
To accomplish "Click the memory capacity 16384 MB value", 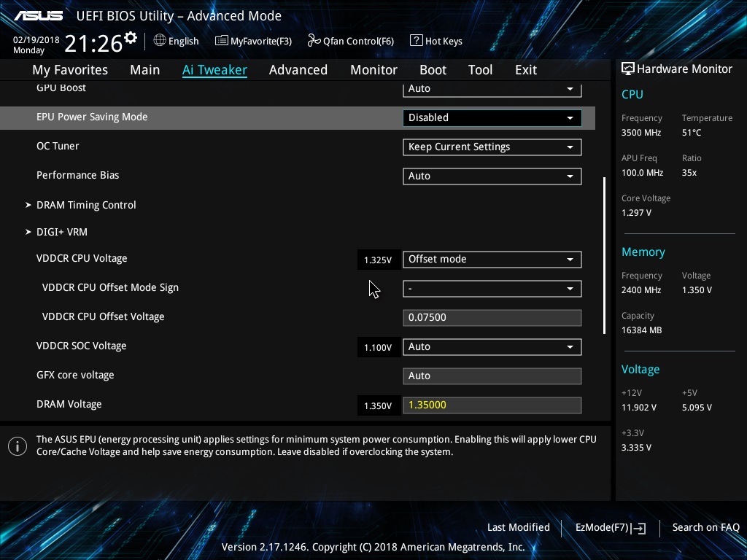I will click(642, 330).
